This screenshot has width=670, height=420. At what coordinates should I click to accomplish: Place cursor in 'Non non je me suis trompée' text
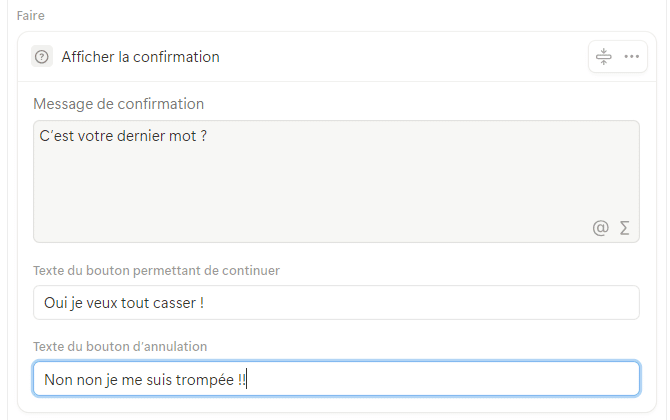(x=140, y=379)
